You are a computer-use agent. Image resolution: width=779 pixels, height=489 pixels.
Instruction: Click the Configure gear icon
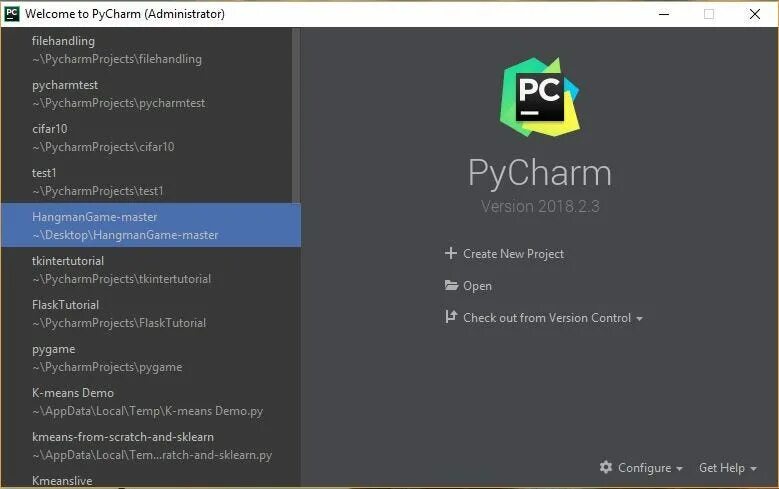tap(606, 467)
